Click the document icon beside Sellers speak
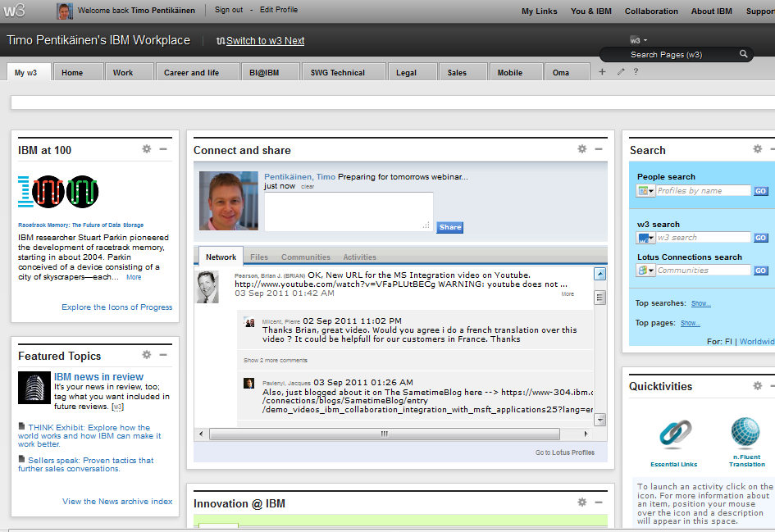775x532 pixels. pos(22,459)
